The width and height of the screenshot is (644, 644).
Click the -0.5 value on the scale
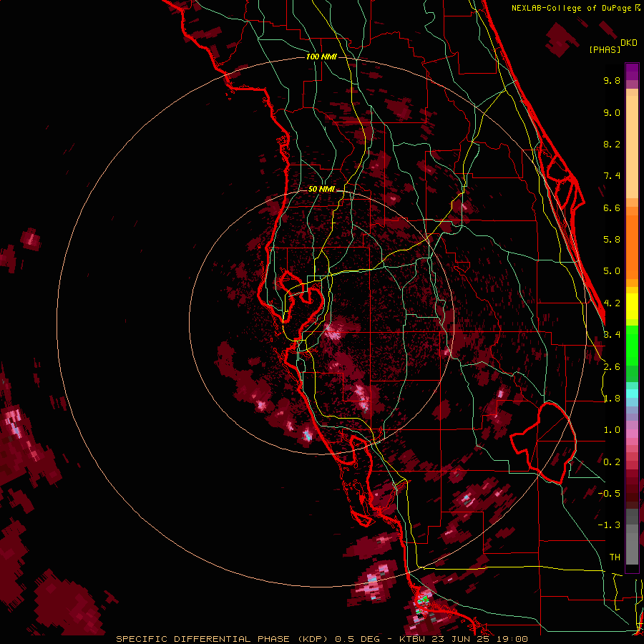(x=609, y=494)
